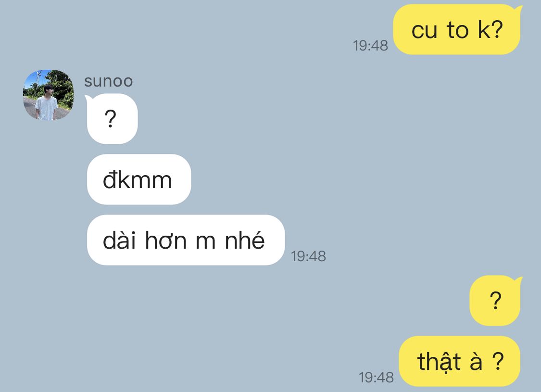The height and width of the screenshot is (392, 541).
Task: Select the 'đkmm' message bubble
Action: coord(139,179)
